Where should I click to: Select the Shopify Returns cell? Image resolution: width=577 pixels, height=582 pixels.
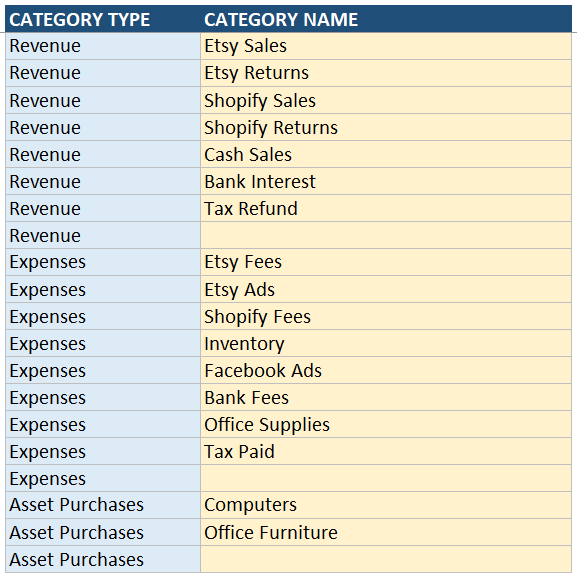click(386, 127)
